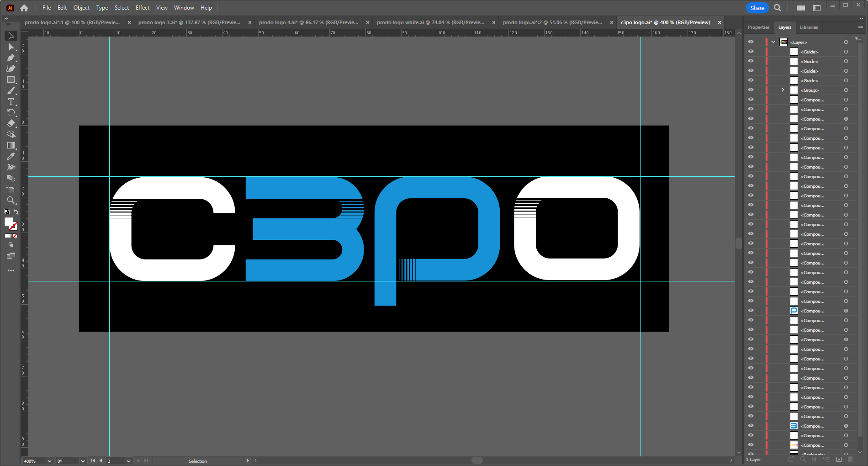Pick the Type tool
The image size is (868, 466).
11,101
